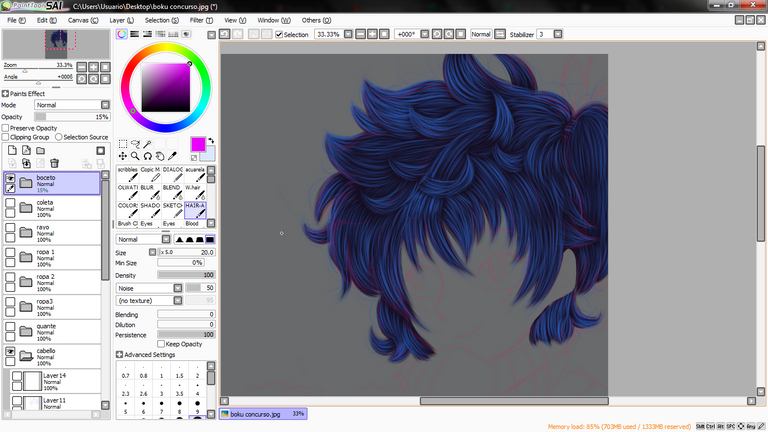Select the Move layer tool
Viewport: 768px width, 432px height.
coord(122,156)
